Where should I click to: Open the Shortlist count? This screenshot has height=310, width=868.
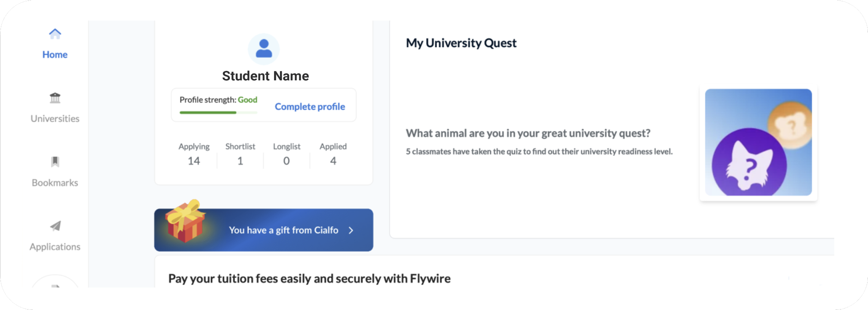point(240,161)
